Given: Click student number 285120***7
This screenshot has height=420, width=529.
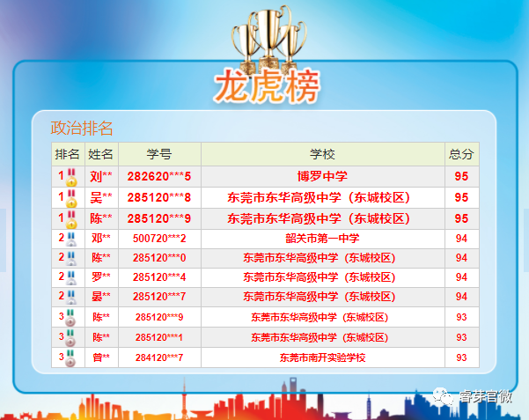Looking at the screenshot, I should pos(159,297).
